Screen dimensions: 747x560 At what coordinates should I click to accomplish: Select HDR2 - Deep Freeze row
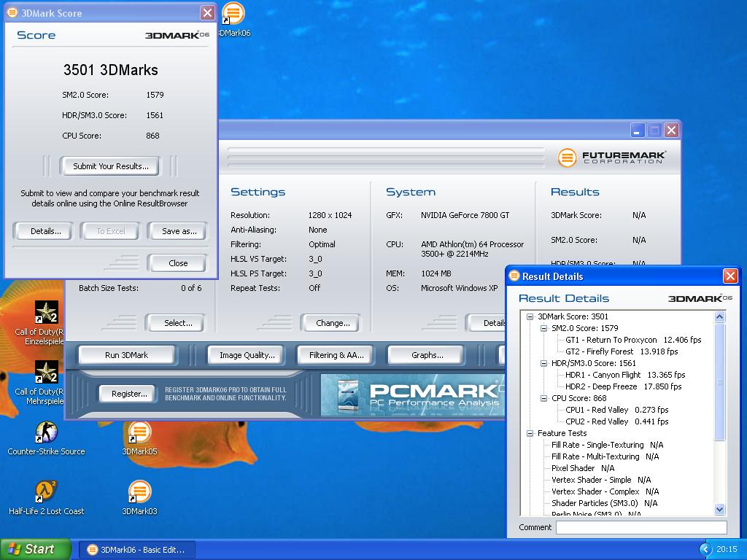click(623, 386)
